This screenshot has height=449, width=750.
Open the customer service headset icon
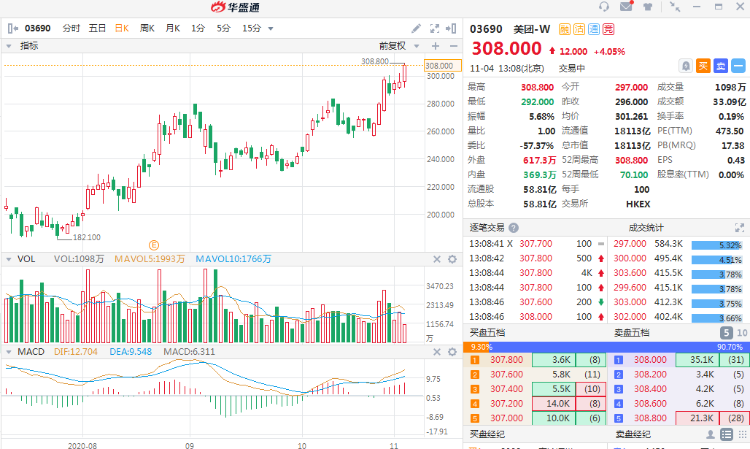point(605,6)
